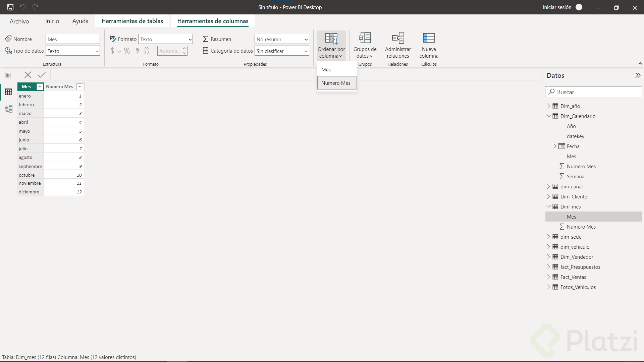Open the Numero Mes column filter dropdown

(x=80, y=87)
